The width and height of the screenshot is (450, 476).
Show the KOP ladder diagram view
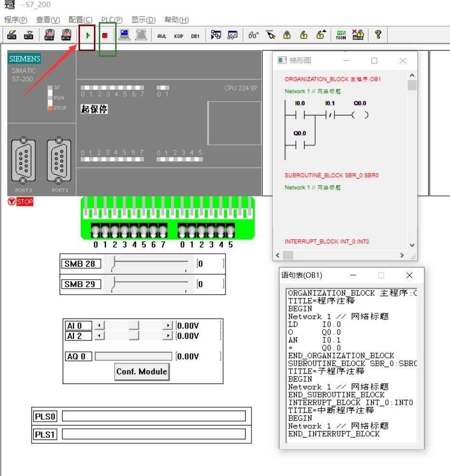[x=179, y=36]
